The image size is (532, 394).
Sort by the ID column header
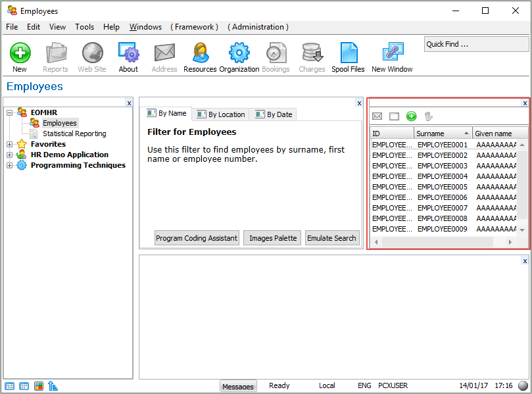392,134
